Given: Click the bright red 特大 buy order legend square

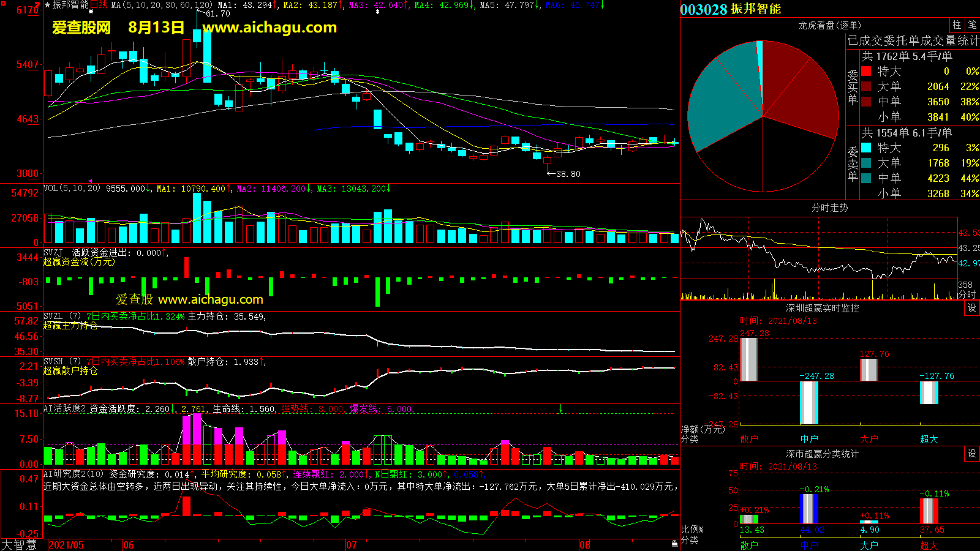Looking at the screenshot, I should point(866,71).
